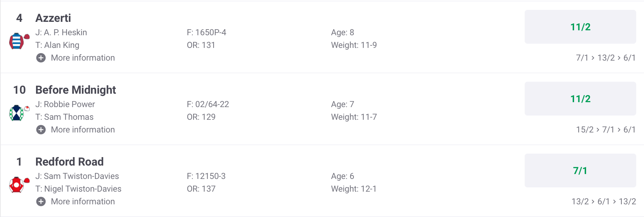Select the 11/2 odds for Before Midnight
The image size is (644, 217).
580,99
